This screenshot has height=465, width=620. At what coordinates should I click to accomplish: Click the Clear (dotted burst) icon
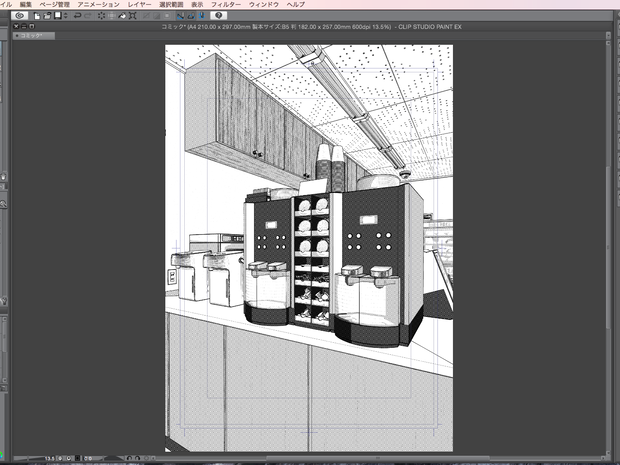[102, 16]
